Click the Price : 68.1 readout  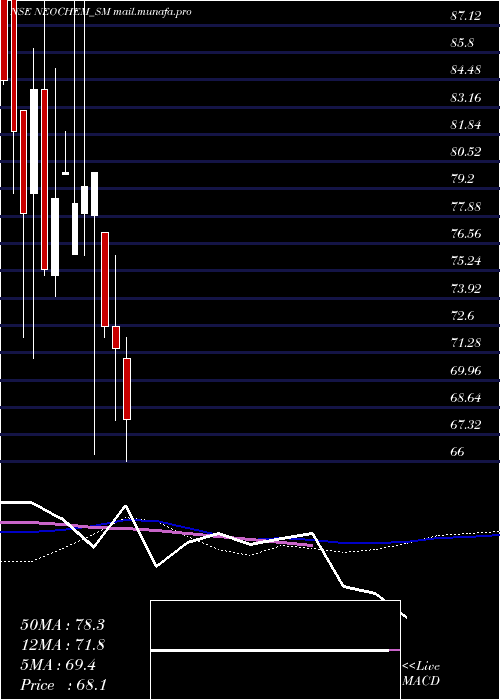(x=63, y=685)
